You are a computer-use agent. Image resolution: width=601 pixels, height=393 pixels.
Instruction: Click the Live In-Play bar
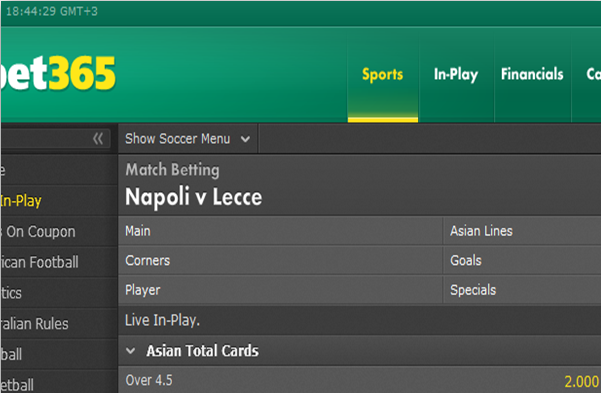360,320
